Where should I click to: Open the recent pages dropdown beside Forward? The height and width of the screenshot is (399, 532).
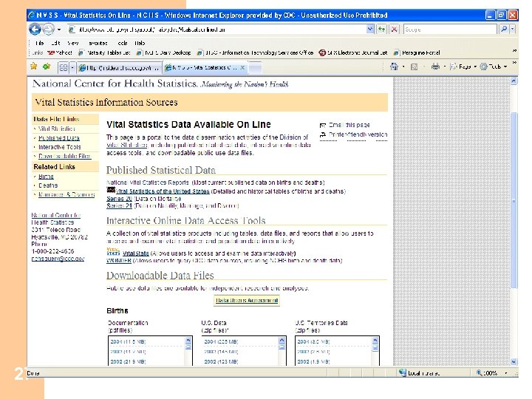[59, 30]
